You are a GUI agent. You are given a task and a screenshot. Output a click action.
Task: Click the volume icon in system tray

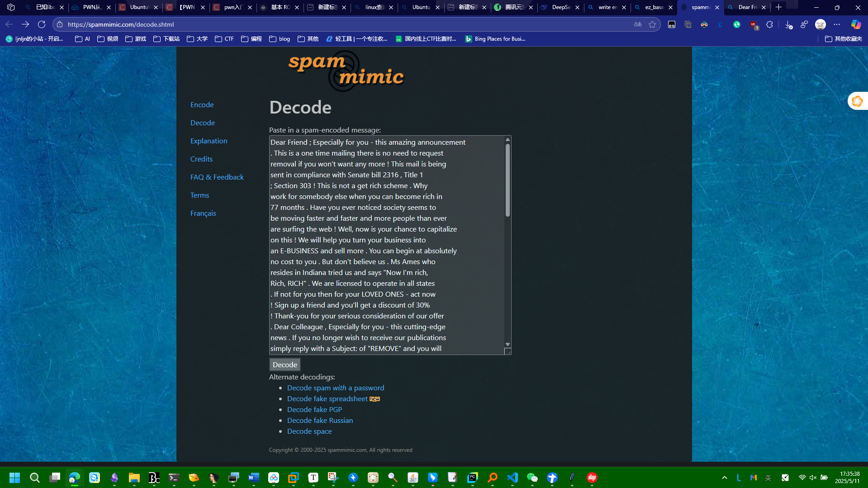tap(813, 478)
